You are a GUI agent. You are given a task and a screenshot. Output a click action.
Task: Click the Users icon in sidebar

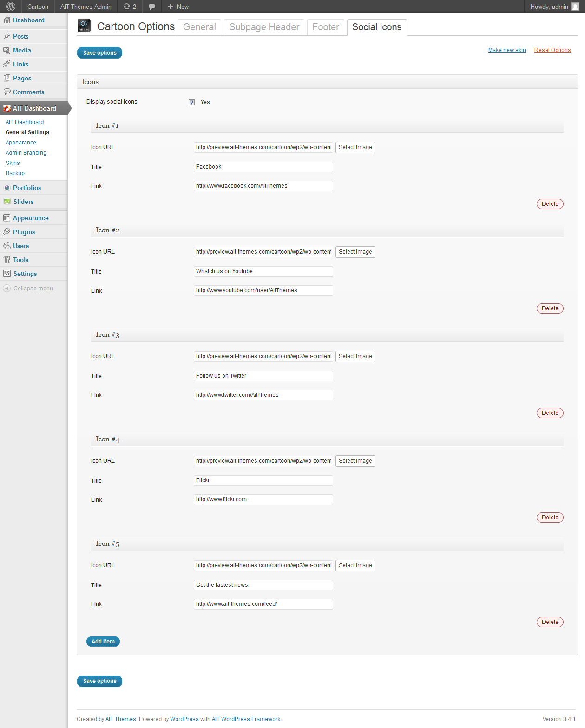click(7, 246)
